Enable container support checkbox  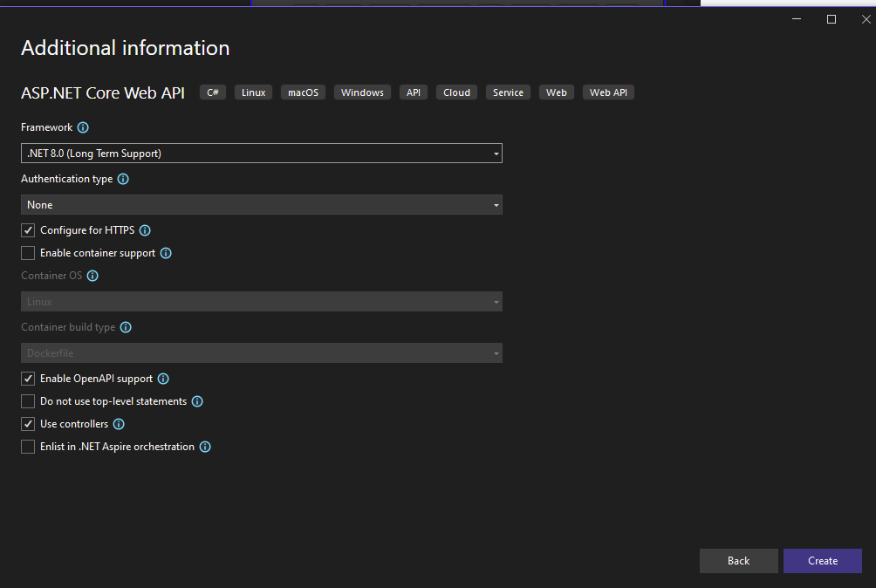[28, 253]
